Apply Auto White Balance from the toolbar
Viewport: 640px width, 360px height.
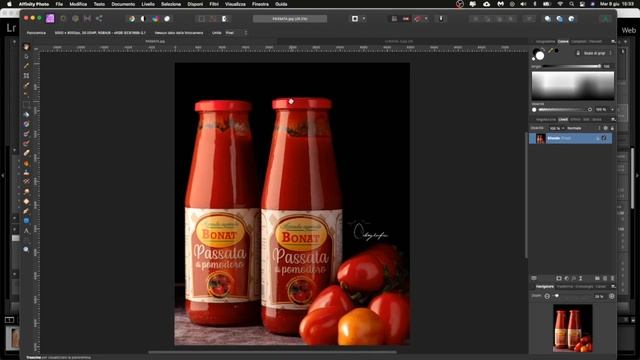pyautogui.click(x=167, y=19)
